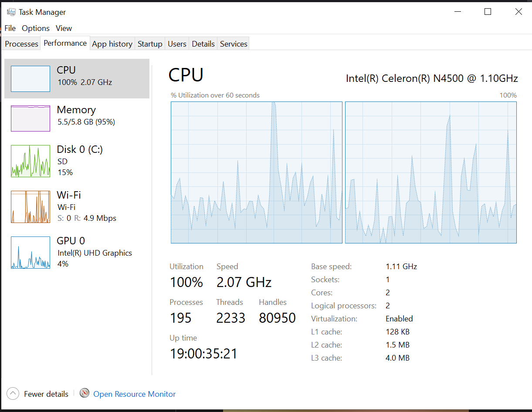Select the Wi-Fi throughput mini graph
532x412 pixels.
[x=30, y=207]
